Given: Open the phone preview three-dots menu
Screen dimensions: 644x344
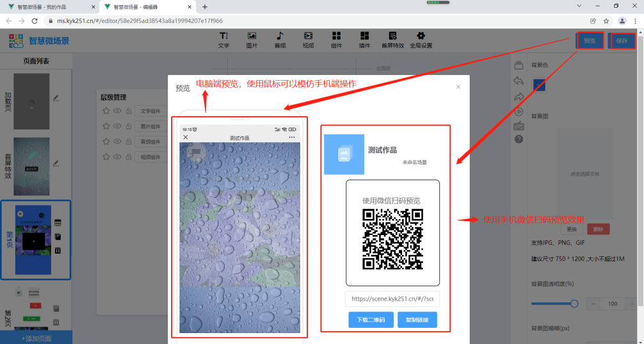Looking at the screenshot, I should (x=292, y=138).
